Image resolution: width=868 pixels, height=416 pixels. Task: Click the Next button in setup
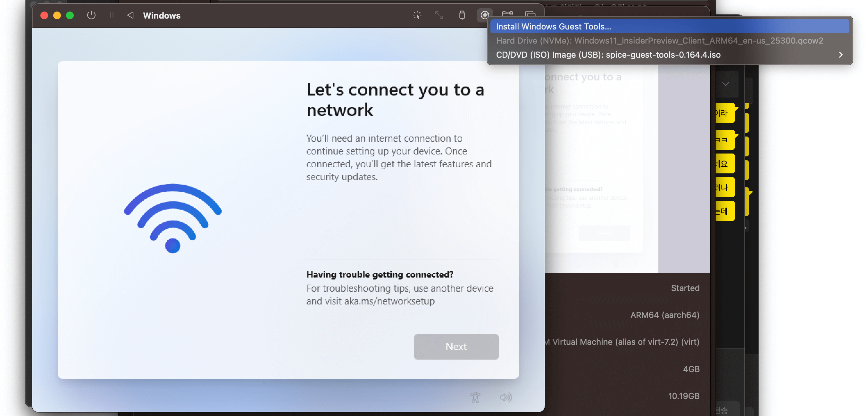(x=456, y=346)
